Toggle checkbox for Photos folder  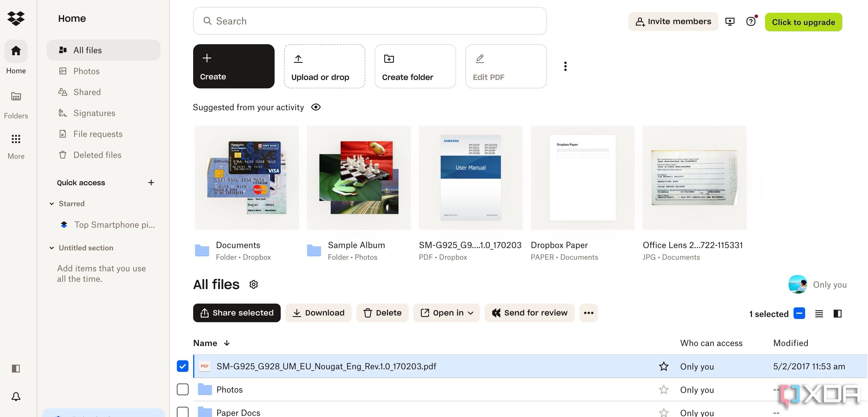point(183,389)
